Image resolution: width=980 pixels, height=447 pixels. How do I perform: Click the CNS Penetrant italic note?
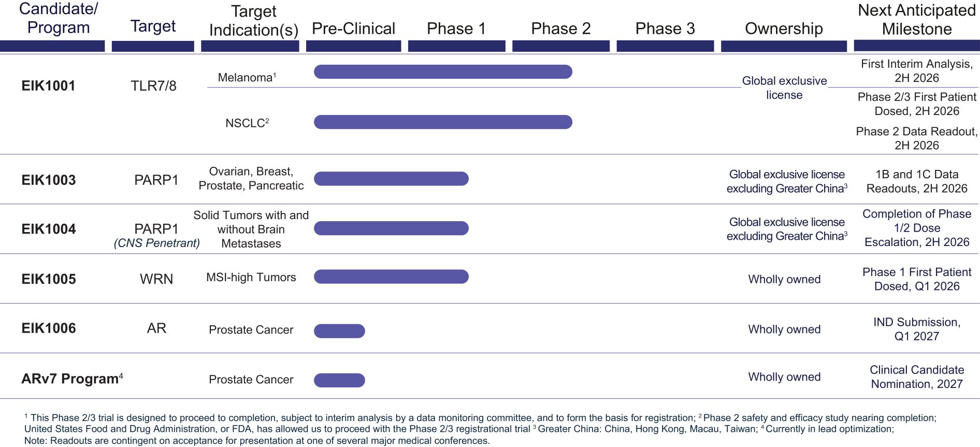157,243
